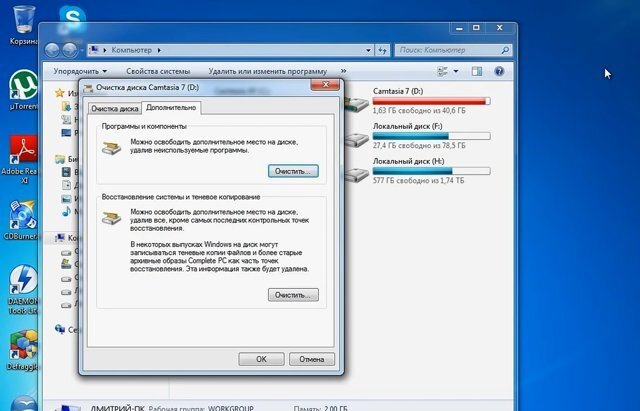The image size is (640, 411).
Task: Maximize the Explorer window
Action: point(476,28)
